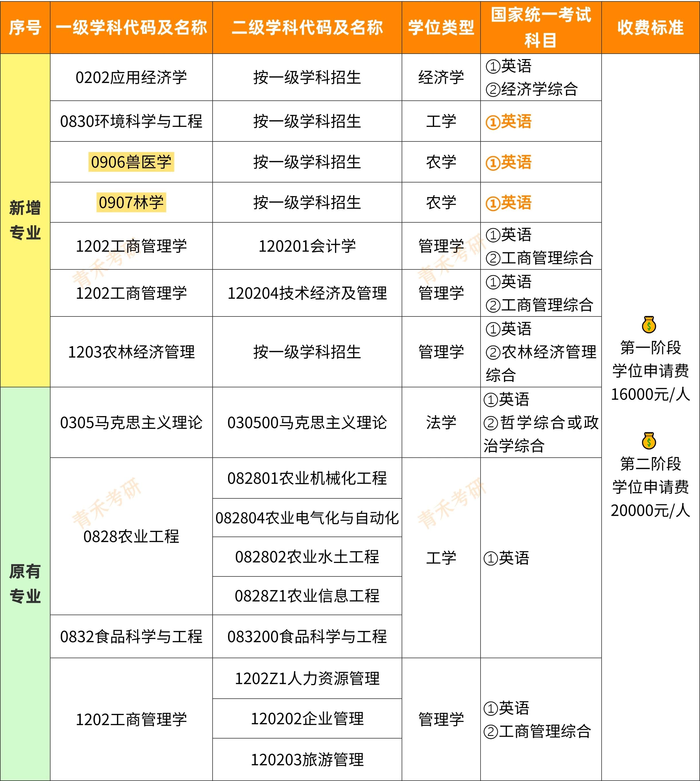Click the 序号 column header
The width and height of the screenshot is (700, 781).
pos(25,28)
